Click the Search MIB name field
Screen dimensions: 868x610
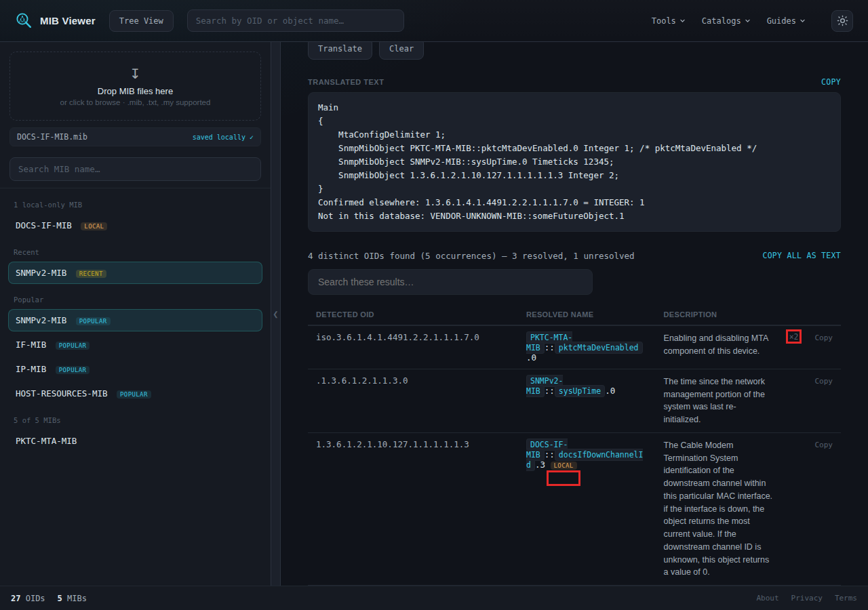coord(135,169)
